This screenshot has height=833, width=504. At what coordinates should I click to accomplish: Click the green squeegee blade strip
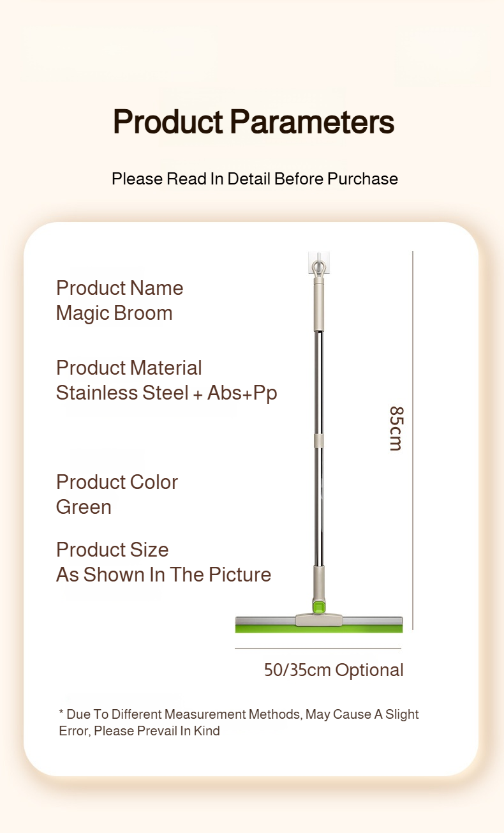(318, 629)
